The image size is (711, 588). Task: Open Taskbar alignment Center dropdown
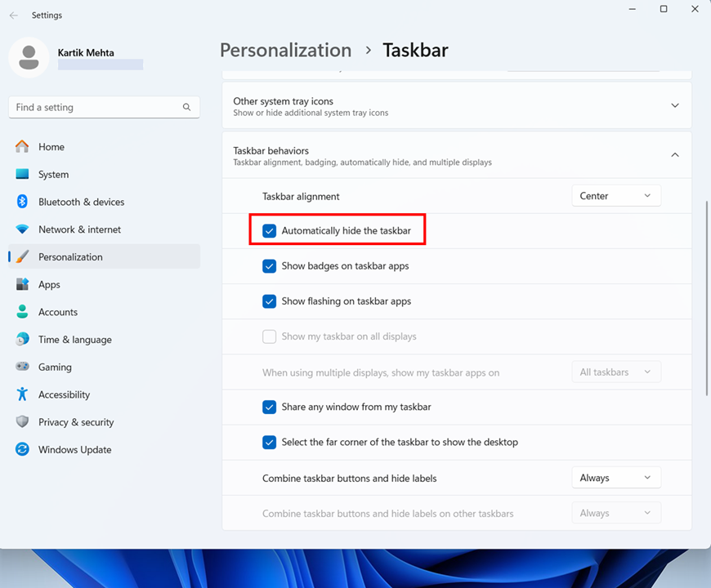coord(616,196)
